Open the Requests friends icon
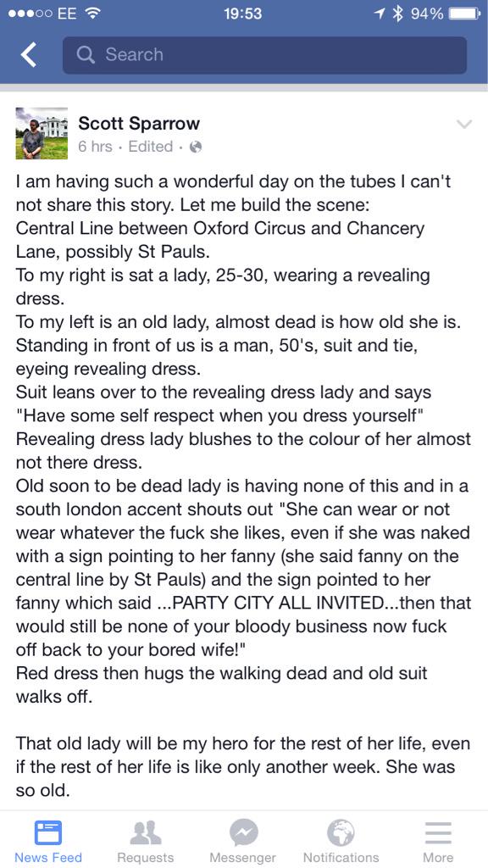 click(x=145, y=832)
